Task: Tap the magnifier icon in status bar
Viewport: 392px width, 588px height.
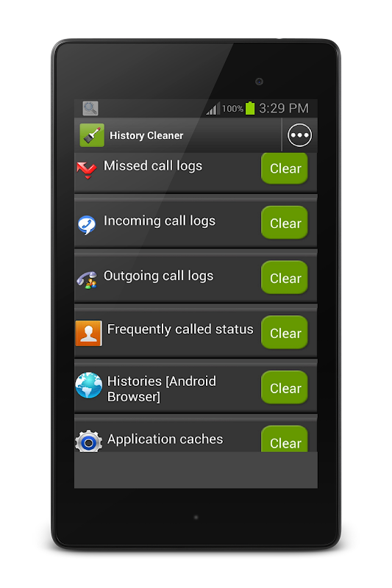Action: 90,108
